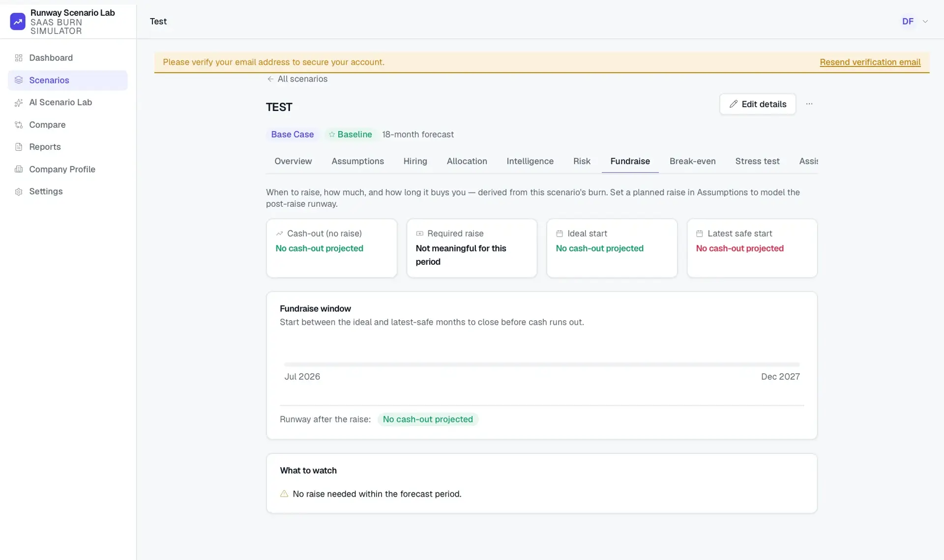Click the Cash-out (no raise) card
The image size is (944, 560).
tap(331, 248)
